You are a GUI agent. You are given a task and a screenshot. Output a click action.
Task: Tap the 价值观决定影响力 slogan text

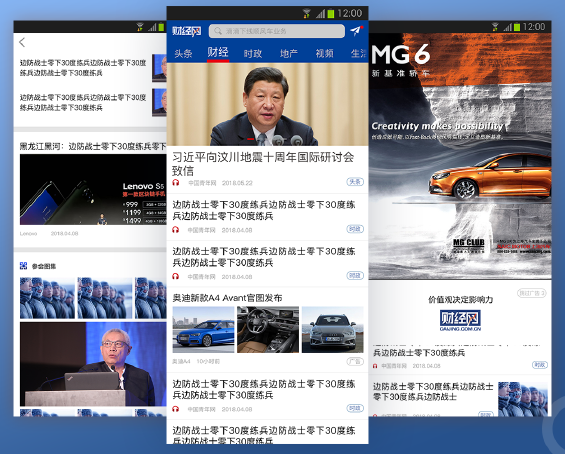pyautogui.click(x=460, y=299)
